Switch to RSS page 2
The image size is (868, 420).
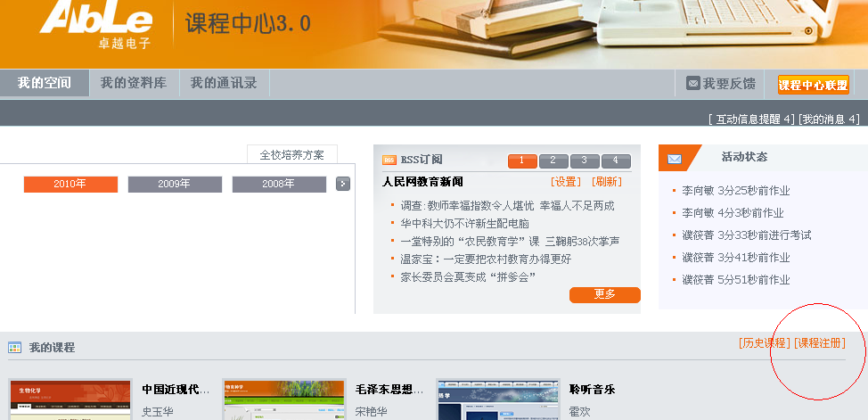click(553, 161)
